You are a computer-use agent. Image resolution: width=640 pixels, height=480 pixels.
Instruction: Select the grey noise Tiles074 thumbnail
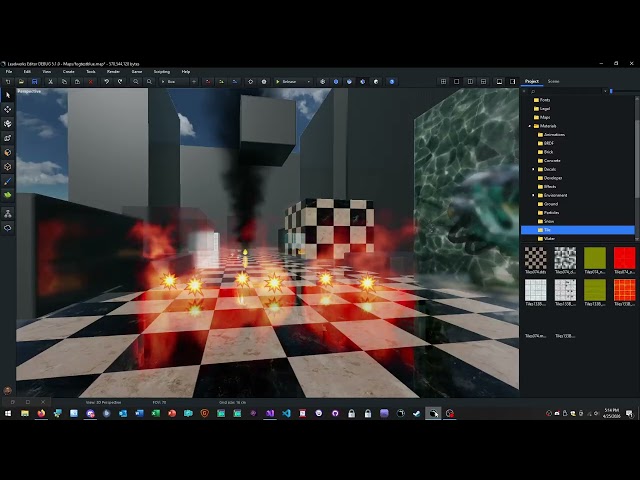point(565,260)
